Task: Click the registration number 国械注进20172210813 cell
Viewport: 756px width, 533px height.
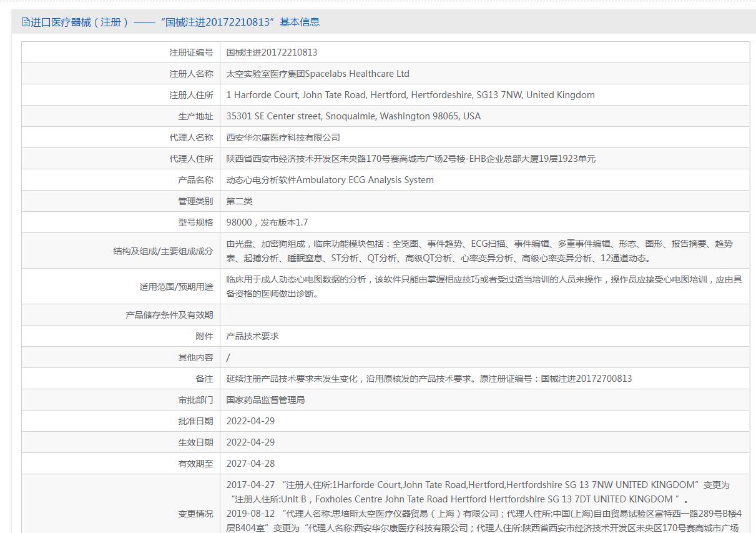Action: click(272, 52)
